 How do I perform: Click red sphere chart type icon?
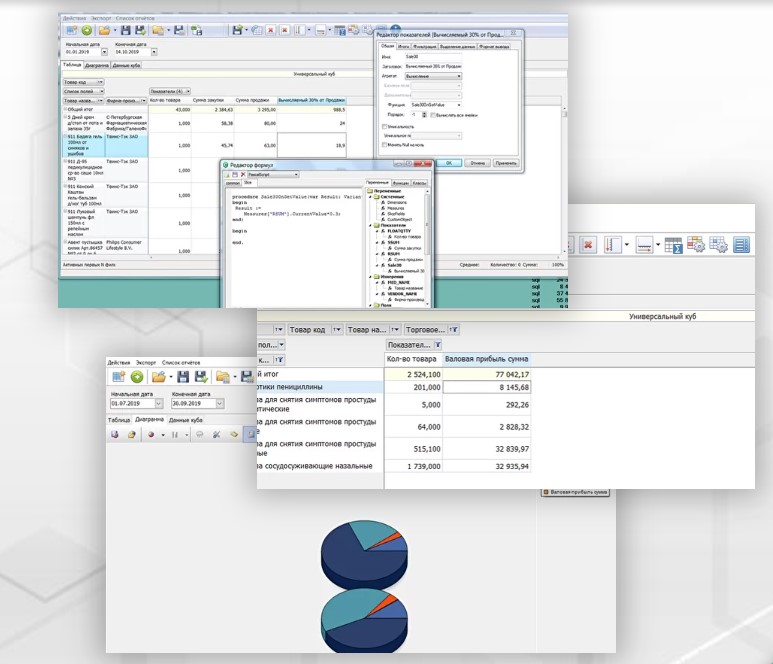[151, 434]
